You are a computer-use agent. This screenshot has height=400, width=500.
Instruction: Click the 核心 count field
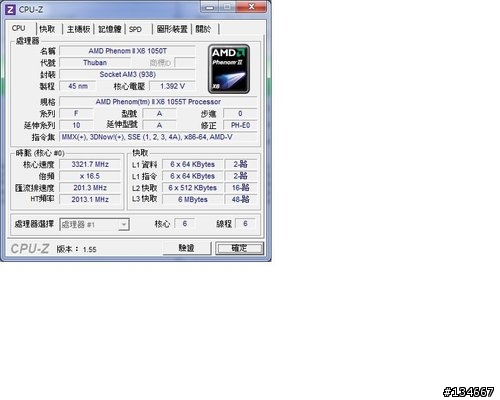185,224
